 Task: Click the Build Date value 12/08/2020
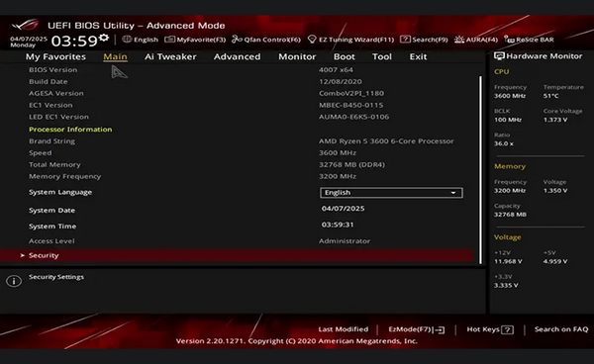coord(341,82)
